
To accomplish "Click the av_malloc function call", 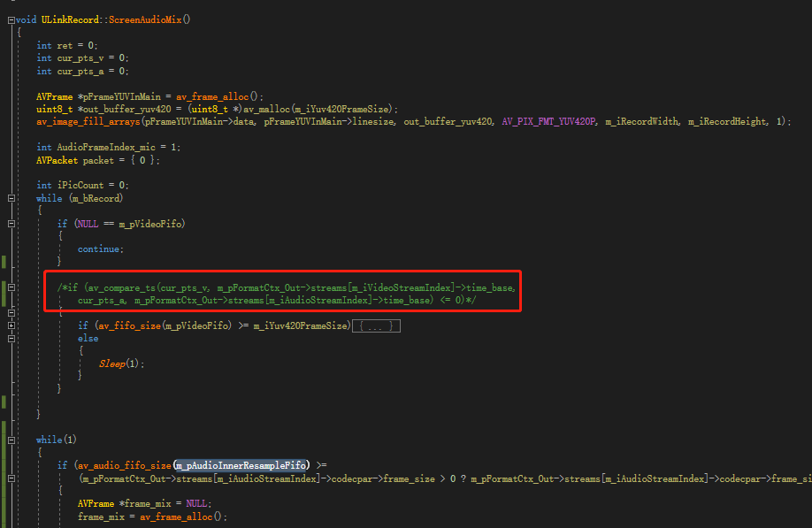I will 267,109.
